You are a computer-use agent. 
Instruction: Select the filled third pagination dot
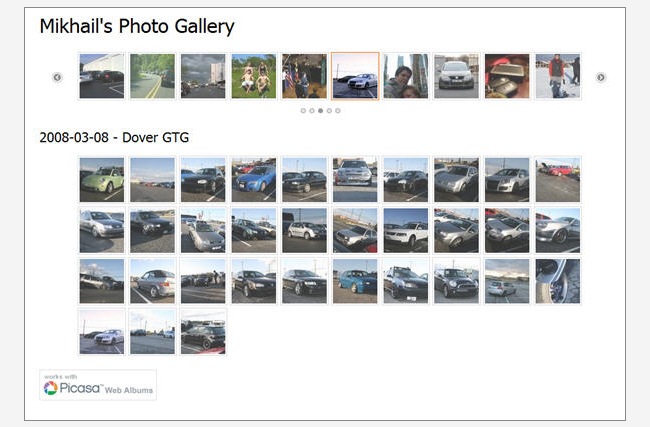pos(320,111)
